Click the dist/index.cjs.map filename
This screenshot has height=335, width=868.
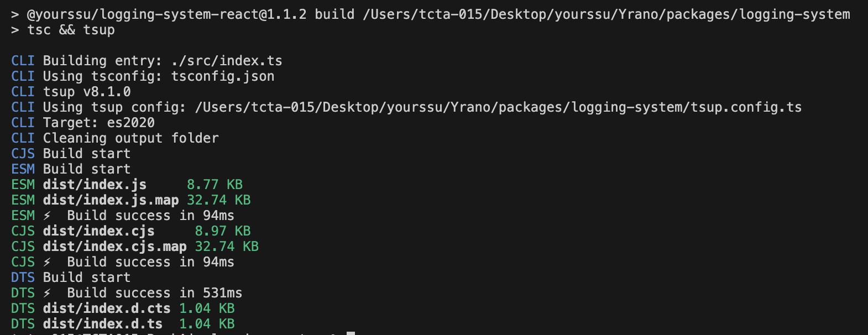[114, 247]
